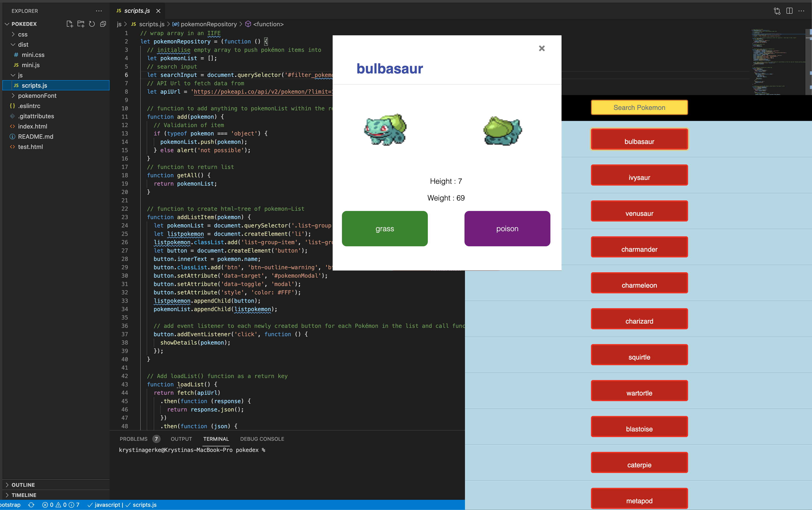Click the terminal prompt line
The height and width of the screenshot is (510, 812).
192,450
